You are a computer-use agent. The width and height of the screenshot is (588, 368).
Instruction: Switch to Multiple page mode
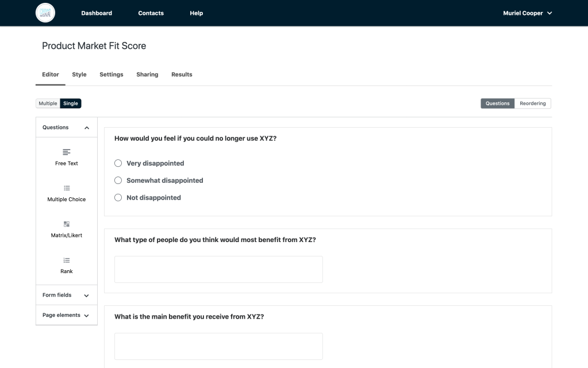[48, 103]
